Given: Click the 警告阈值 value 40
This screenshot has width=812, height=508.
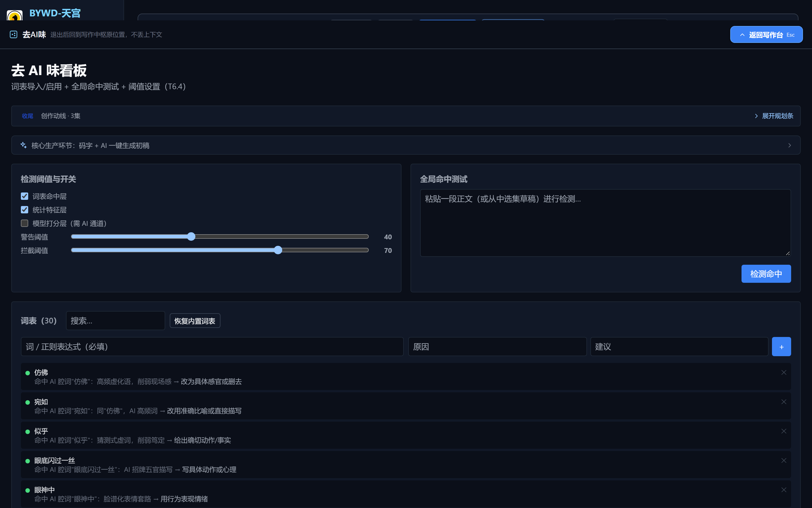Looking at the screenshot, I should (x=388, y=237).
